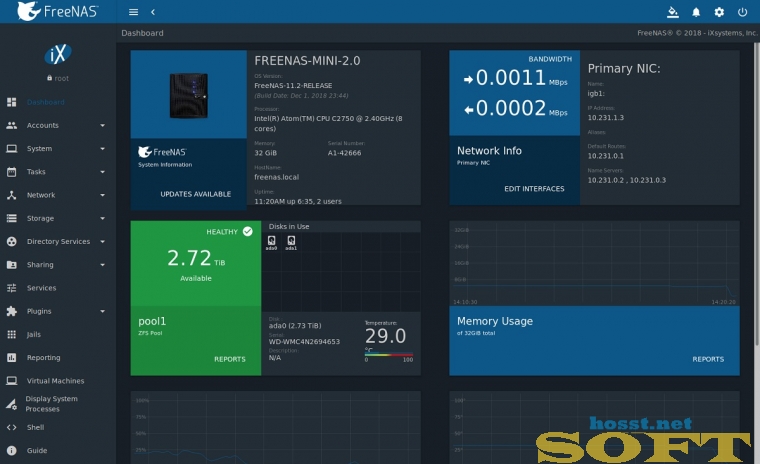The image size is (760, 464).
Task: Click the System laptop icon
Action: [12, 148]
